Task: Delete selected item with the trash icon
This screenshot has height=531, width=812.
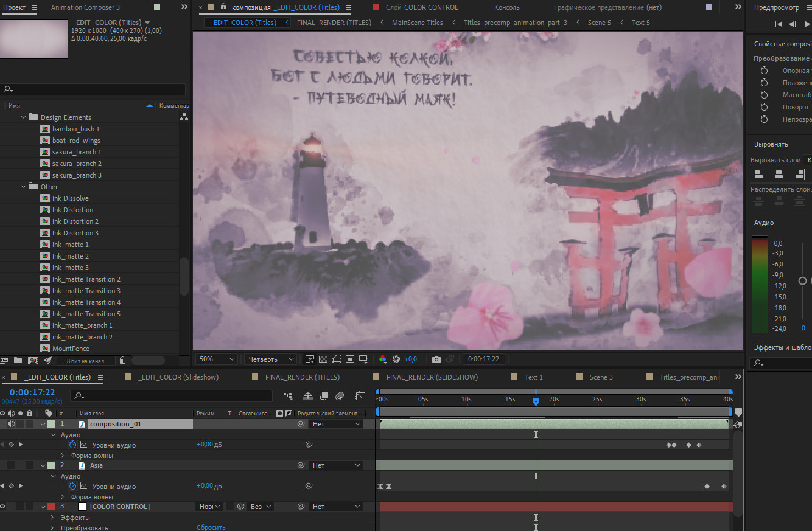Action: pyautogui.click(x=122, y=361)
